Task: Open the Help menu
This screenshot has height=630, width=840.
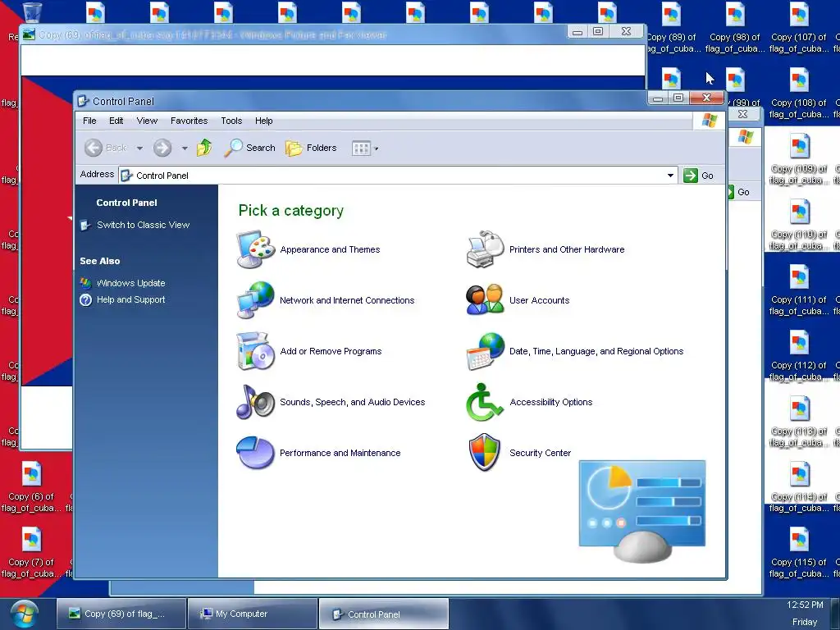Action: pos(263,121)
